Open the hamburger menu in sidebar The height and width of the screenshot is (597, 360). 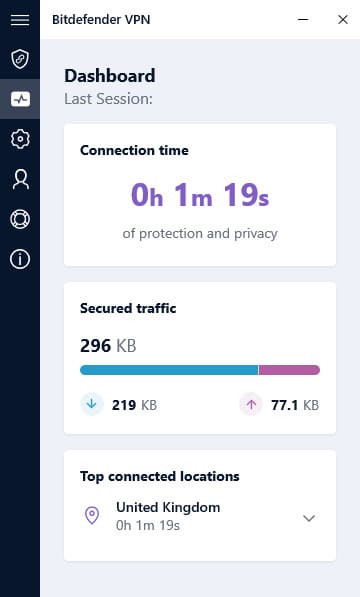[20, 20]
